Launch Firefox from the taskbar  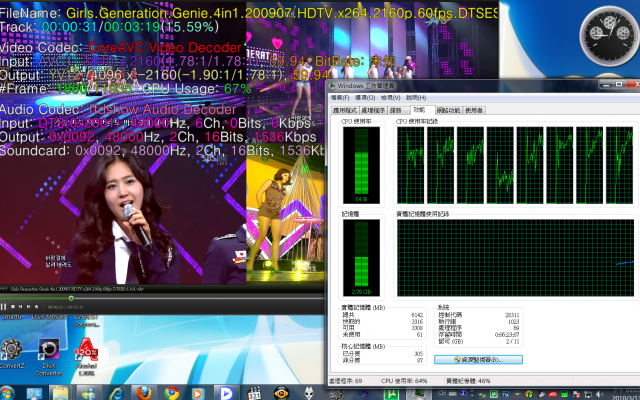[x=144, y=393]
